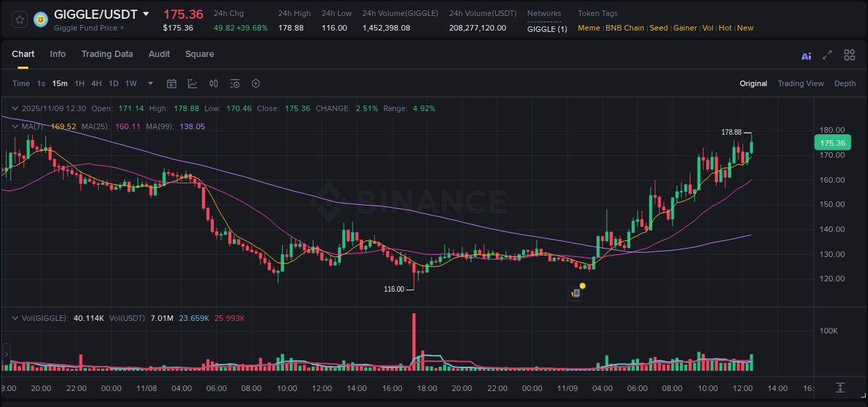Viewport: 868px width, 407px height.
Task: Open the indicator list with settings icon
Action: (235, 83)
